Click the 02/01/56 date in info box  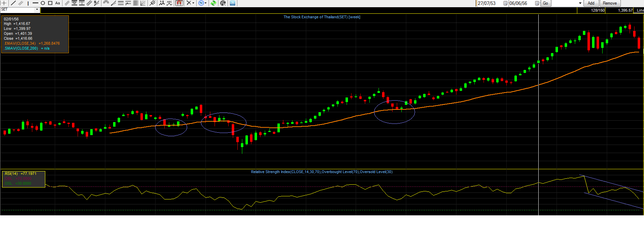(x=11, y=19)
